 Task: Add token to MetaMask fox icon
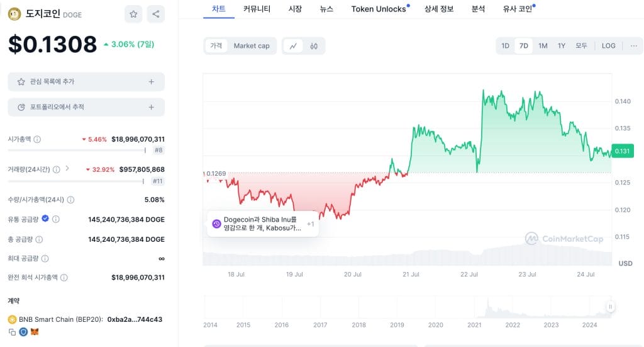(x=35, y=332)
